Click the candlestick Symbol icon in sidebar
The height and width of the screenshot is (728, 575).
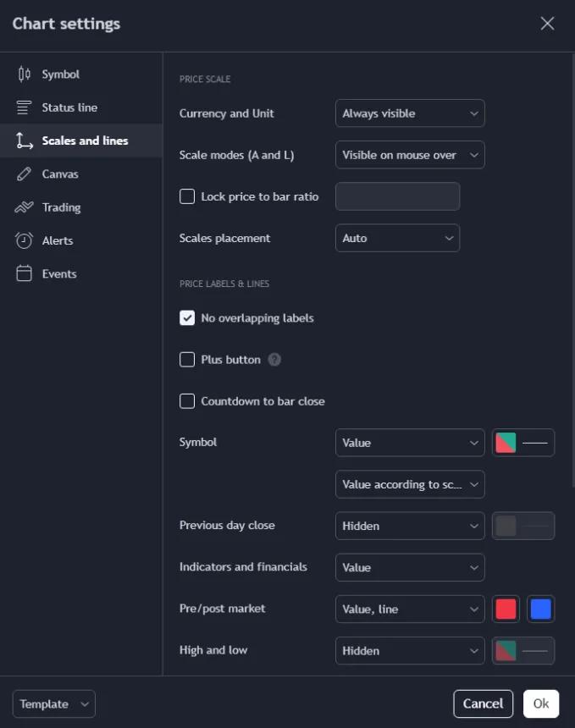[25, 74]
